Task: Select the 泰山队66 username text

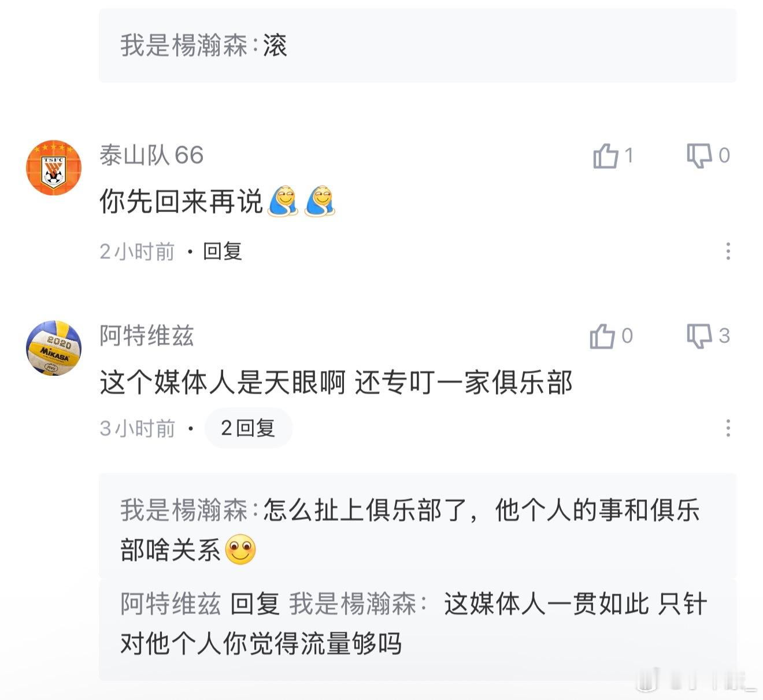Action: [x=152, y=155]
